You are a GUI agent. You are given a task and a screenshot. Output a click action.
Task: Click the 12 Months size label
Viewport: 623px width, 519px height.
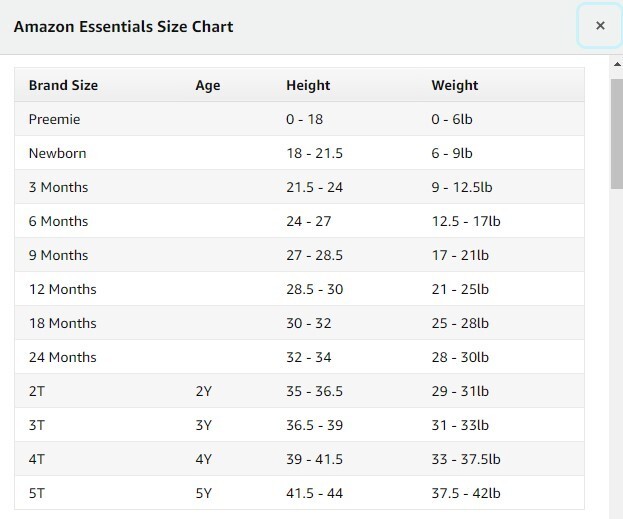[x=62, y=289]
